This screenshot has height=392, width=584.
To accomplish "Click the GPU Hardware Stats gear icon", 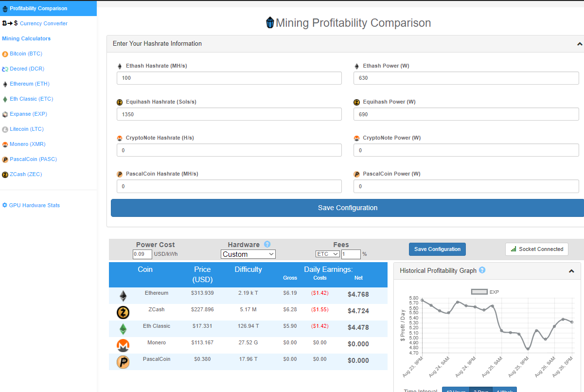I will pos(5,205).
